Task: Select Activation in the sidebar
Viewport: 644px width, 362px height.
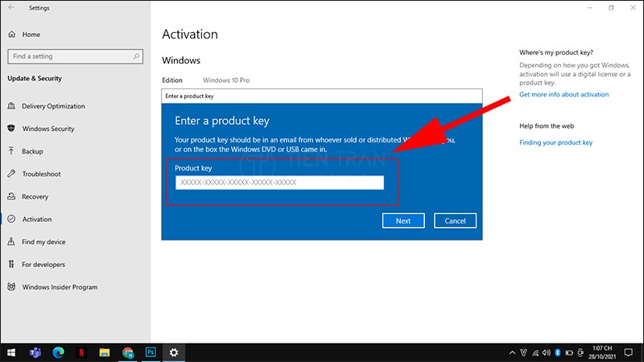Action: 36,219
